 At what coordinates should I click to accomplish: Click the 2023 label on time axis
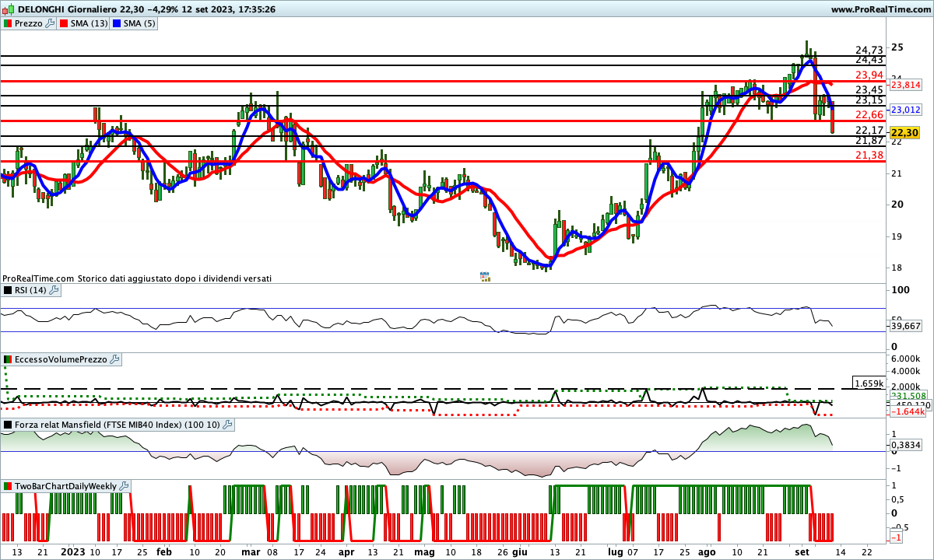tap(72, 551)
